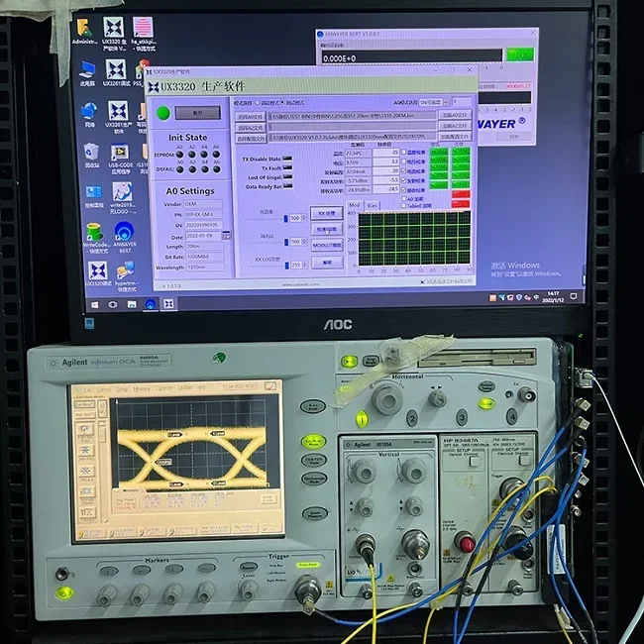Click the 选择A0文件 button
The height and width of the screenshot is (644, 644).
click(x=251, y=117)
